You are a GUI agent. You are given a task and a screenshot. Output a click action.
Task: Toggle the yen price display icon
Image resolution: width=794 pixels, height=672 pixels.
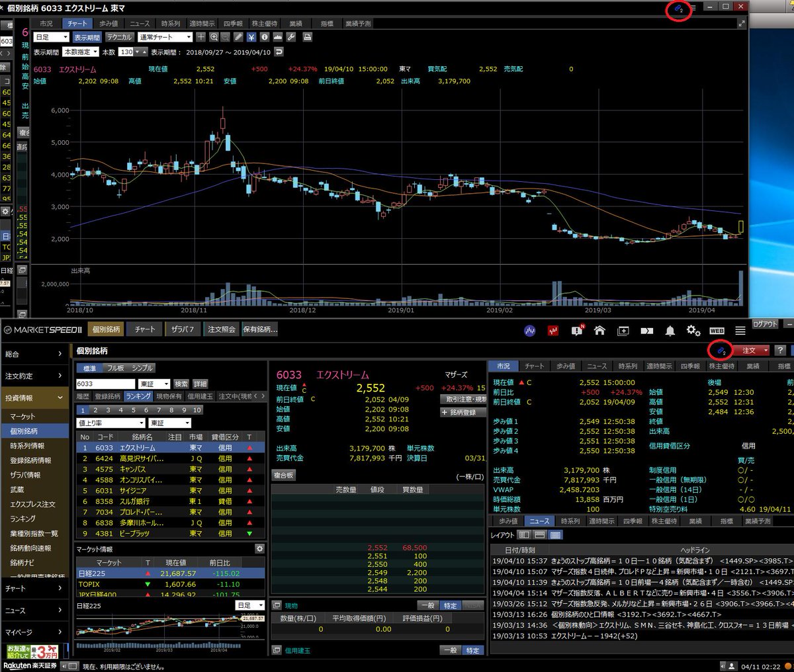(251, 37)
